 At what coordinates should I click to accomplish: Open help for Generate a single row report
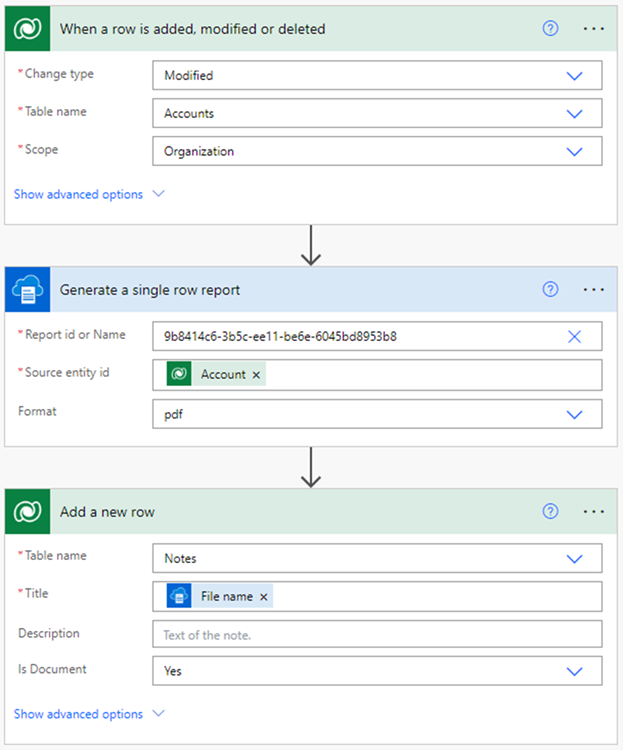pos(550,289)
